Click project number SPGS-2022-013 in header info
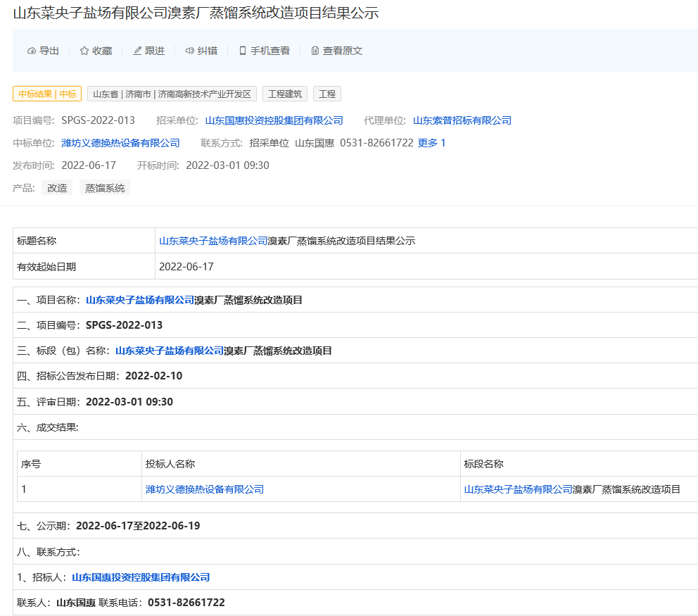Viewport: 698px width, 616px height. coord(98,120)
